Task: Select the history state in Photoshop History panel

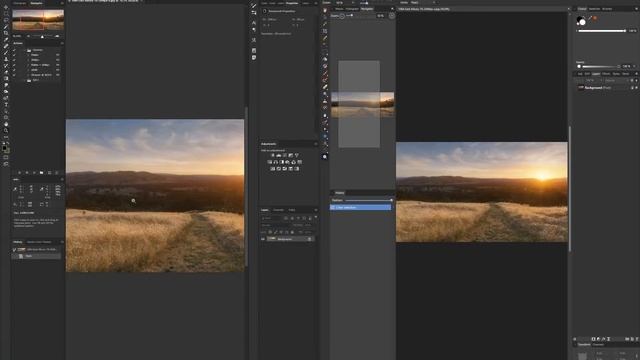Action: [x=36, y=256]
